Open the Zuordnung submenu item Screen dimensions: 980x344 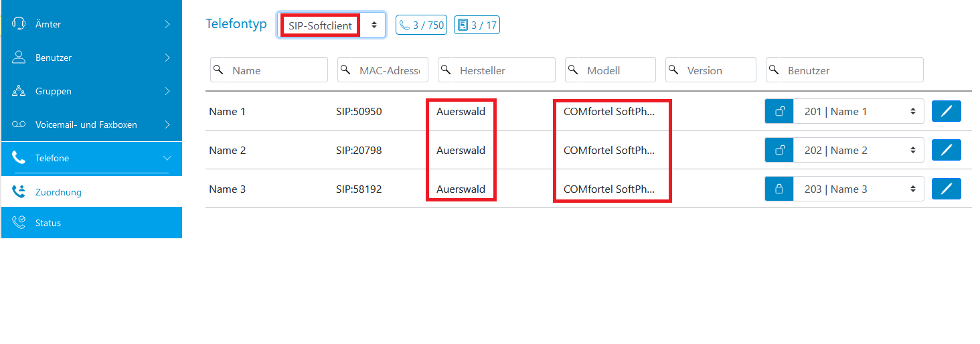(92, 192)
